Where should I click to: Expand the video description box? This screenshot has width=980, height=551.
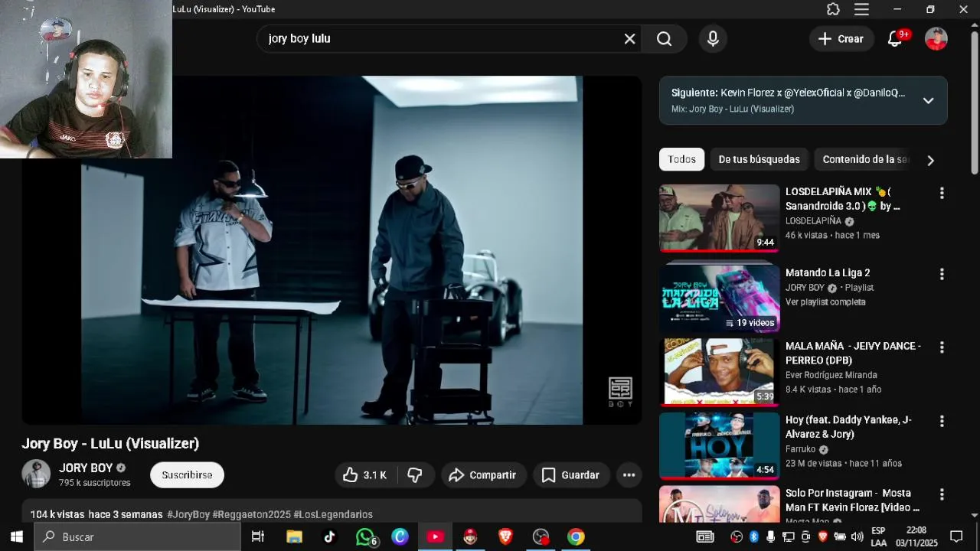pos(332,511)
